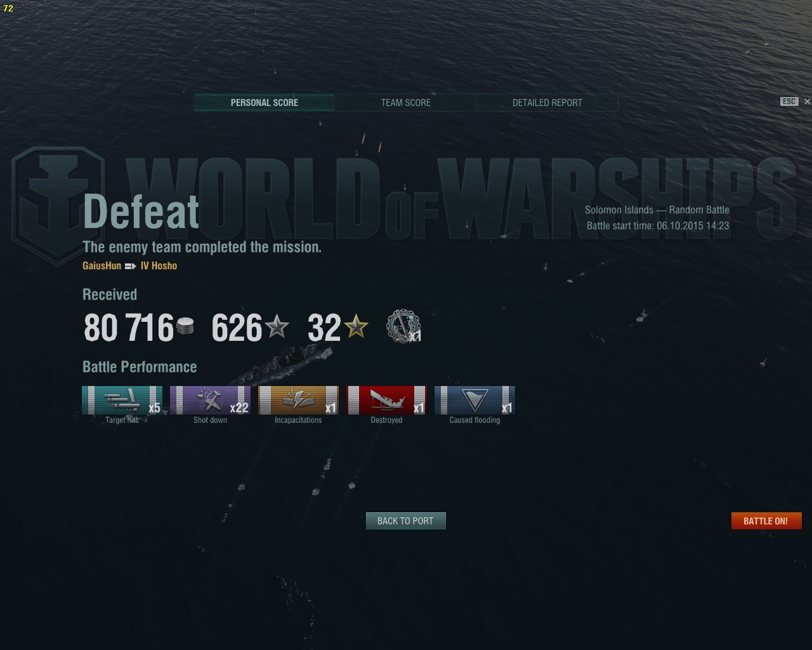The image size is (812, 650).
Task: Click the grey experience star icon
Action: 277,327
